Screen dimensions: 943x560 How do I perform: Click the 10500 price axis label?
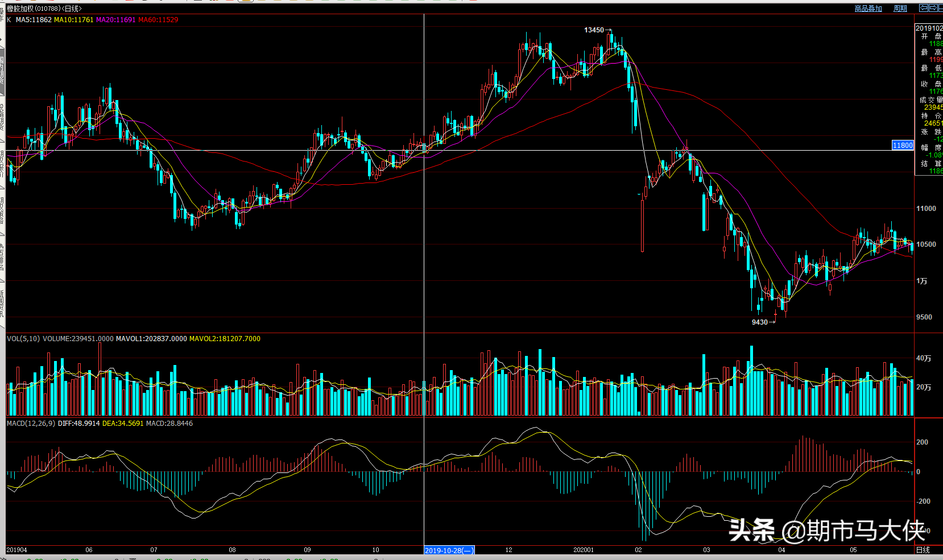[x=926, y=244]
